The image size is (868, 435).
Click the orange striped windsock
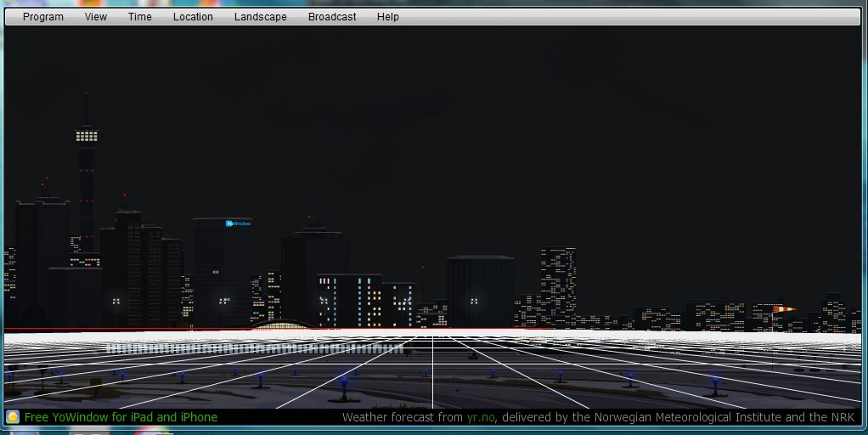785,309
